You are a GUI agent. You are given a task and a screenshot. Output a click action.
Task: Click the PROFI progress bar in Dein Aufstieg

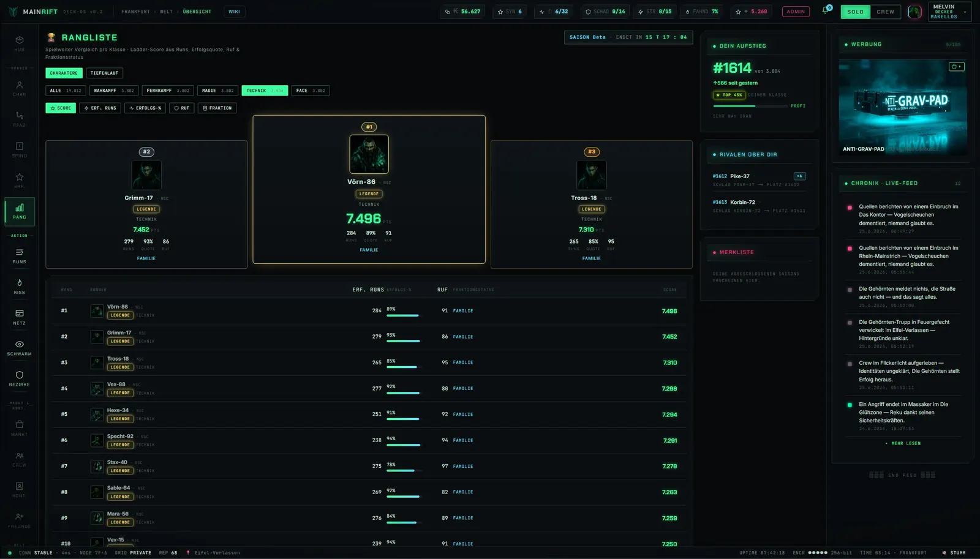point(750,106)
